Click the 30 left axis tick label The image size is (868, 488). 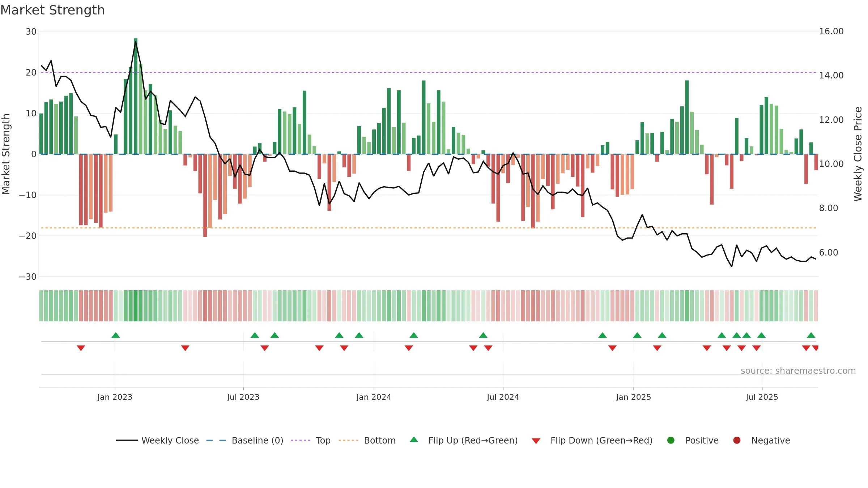point(31,32)
